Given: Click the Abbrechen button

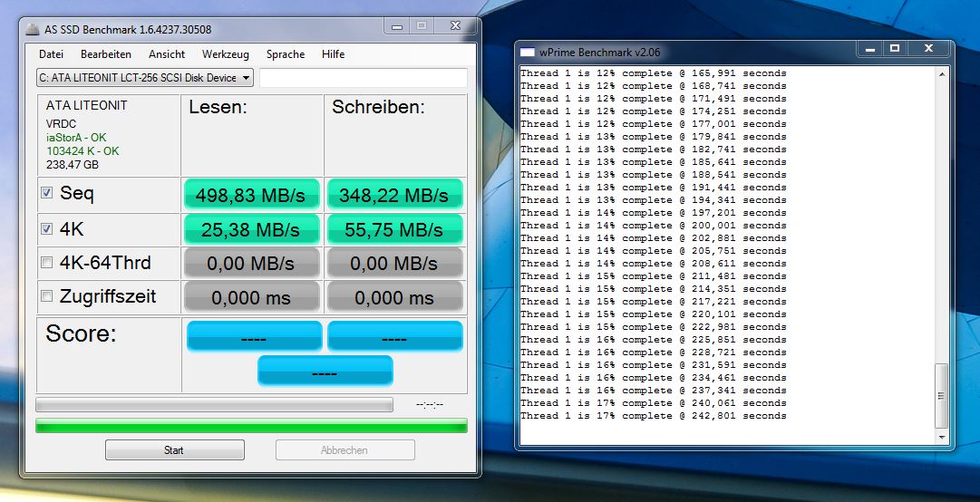Looking at the screenshot, I should click(345, 450).
